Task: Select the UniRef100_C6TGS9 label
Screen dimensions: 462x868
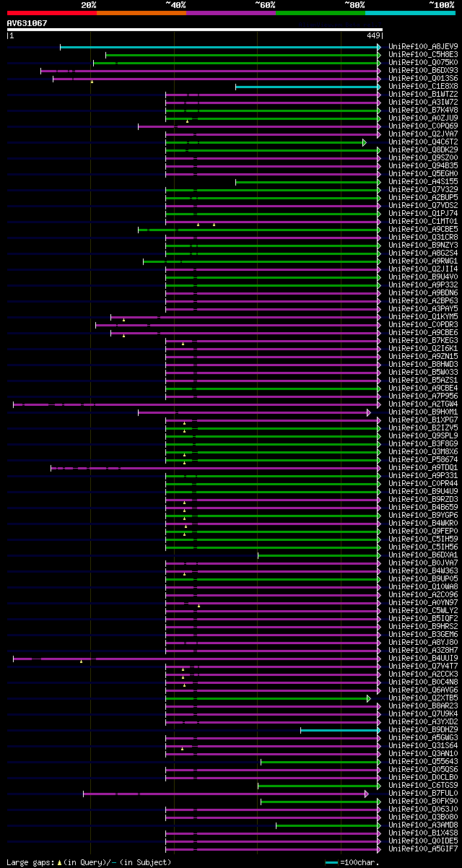Action: click(x=423, y=786)
